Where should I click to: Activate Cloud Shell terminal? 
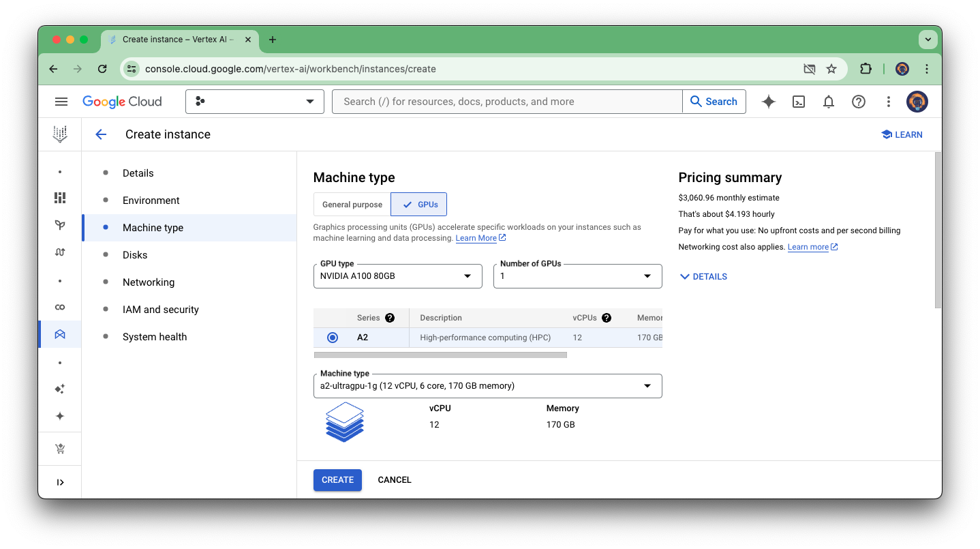point(798,101)
